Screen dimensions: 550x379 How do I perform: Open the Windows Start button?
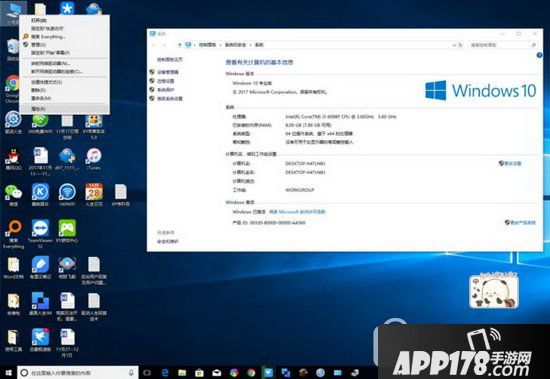[x=8, y=372]
